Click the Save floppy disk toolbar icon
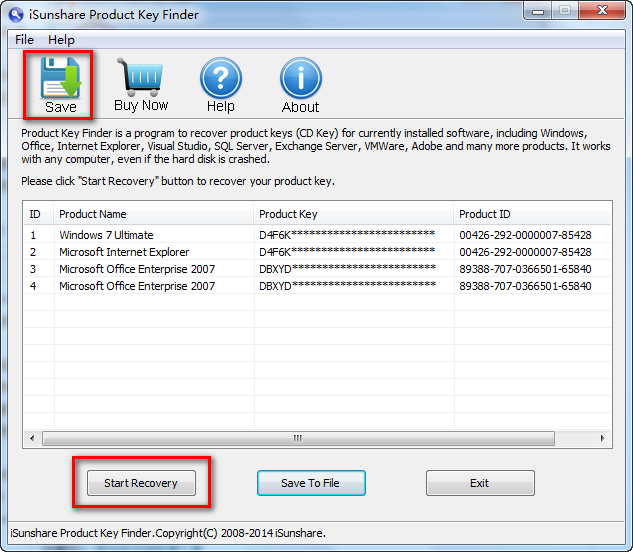This screenshot has width=633, height=552. (61, 85)
